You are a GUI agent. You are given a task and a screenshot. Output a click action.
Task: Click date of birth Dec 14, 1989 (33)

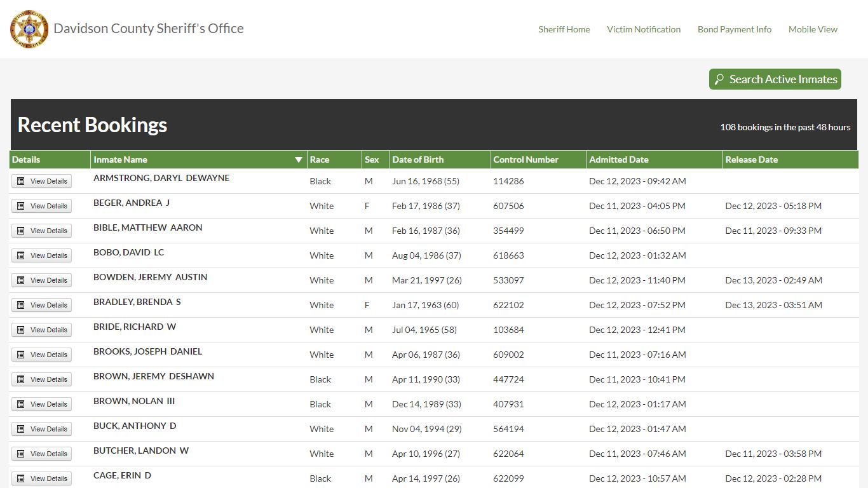click(426, 404)
